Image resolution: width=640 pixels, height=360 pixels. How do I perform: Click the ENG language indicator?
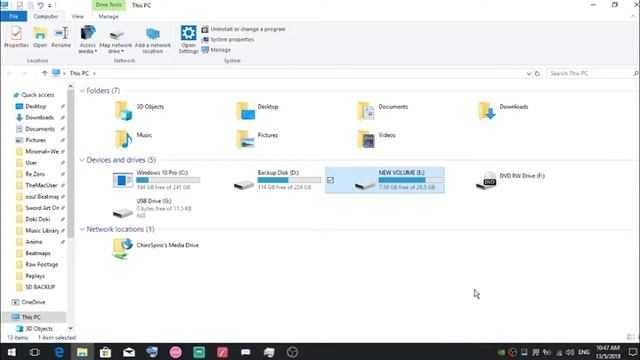(x=584, y=352)
